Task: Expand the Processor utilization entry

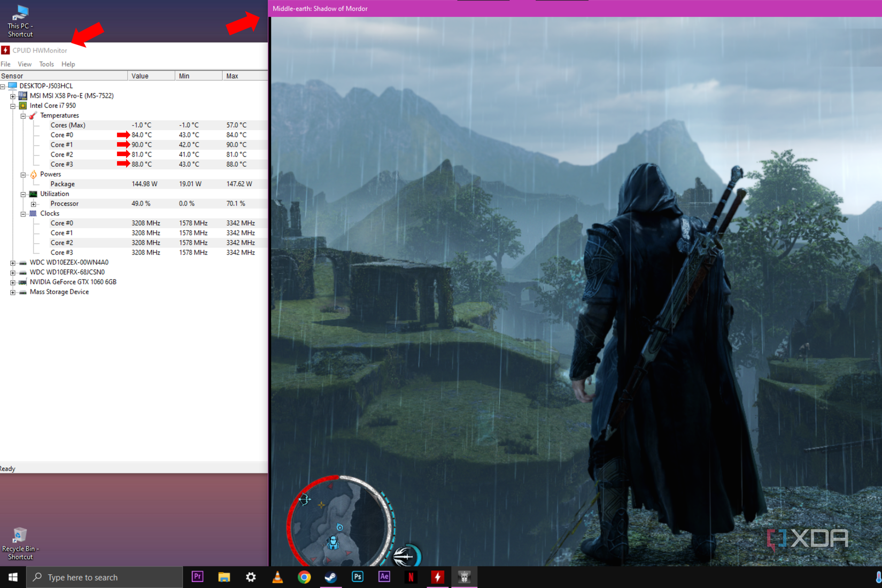Action: tap(33, 204)
